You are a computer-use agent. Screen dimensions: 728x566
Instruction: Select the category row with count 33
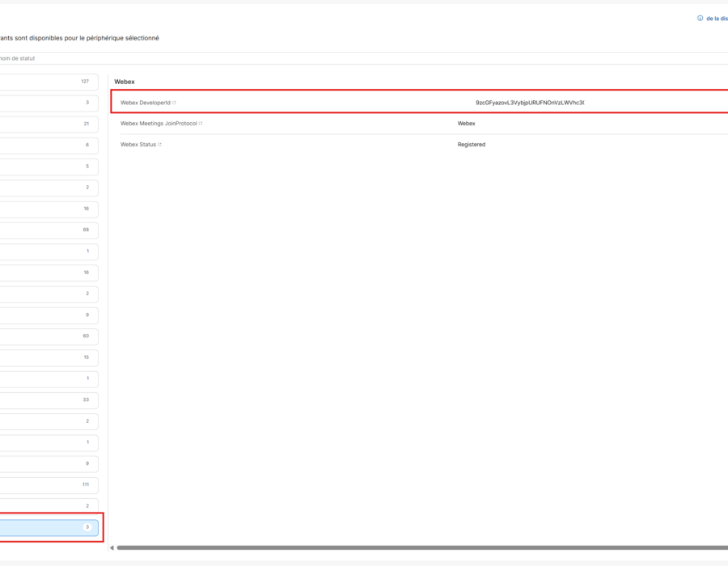[49, 400]
